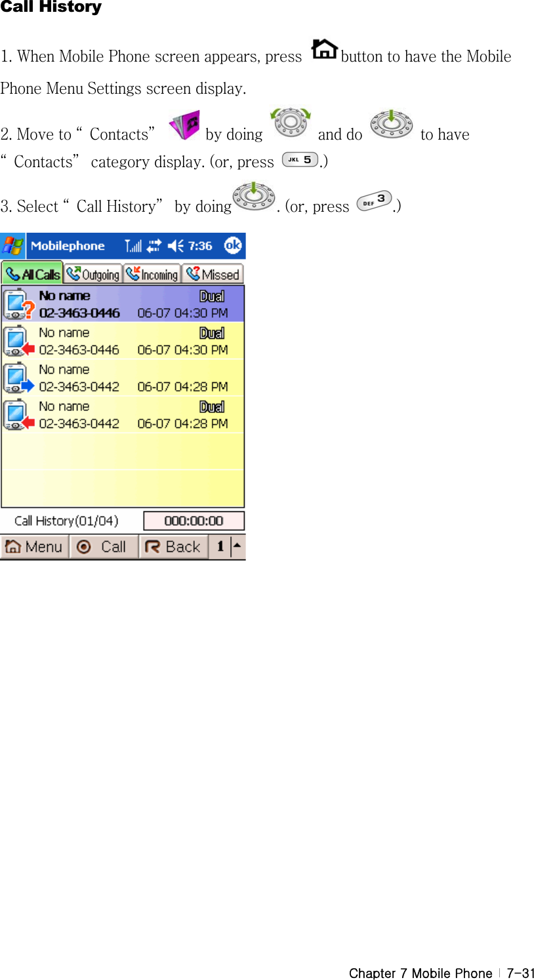The image size is (534, 980).
Task: Click jog dial press icon in step 2
Action: [392, 124]
